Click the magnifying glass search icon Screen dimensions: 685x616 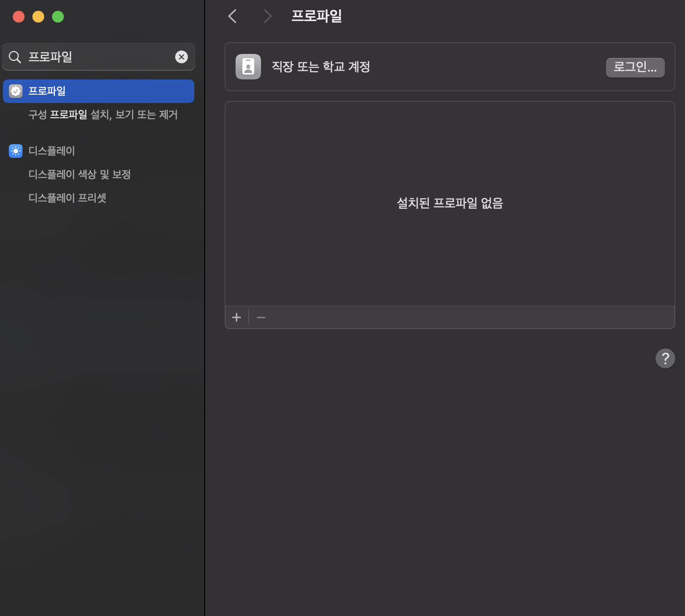(x=15, y=57)
